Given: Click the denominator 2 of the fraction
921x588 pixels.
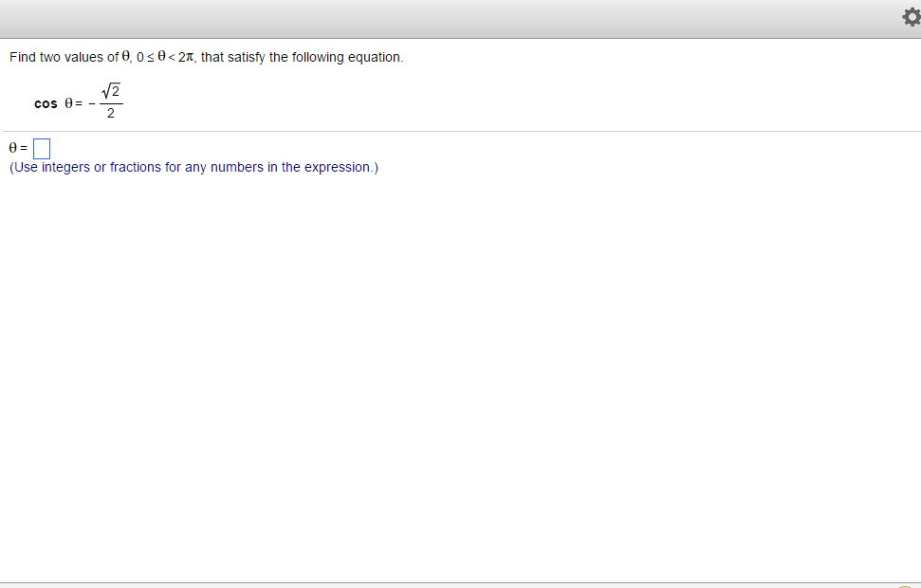Looking at the screenshot, I should 111,115.
